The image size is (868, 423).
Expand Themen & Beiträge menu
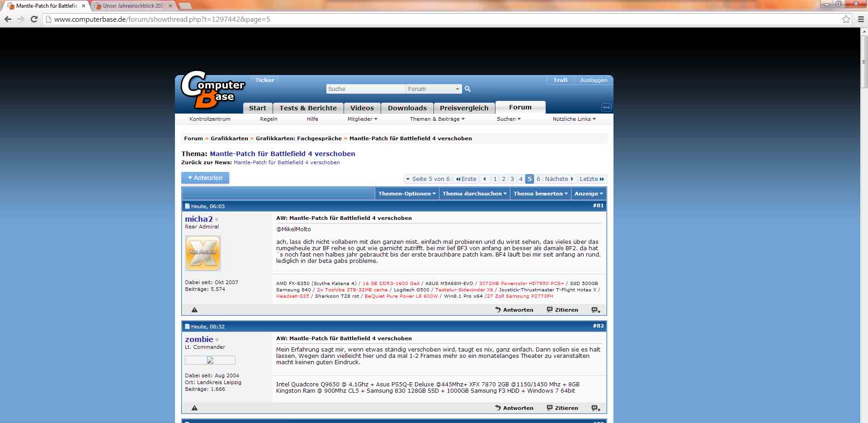point(437,119)
